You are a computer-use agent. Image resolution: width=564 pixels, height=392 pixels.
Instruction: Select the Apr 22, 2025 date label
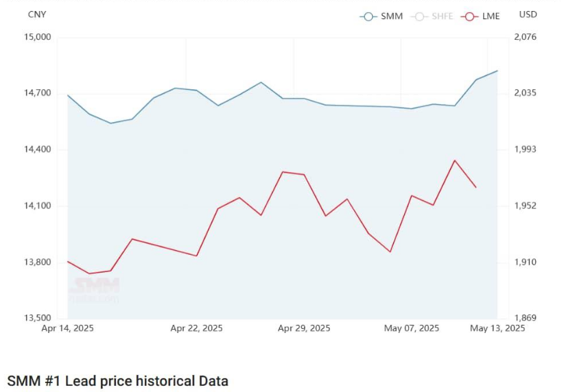[196, 328]
